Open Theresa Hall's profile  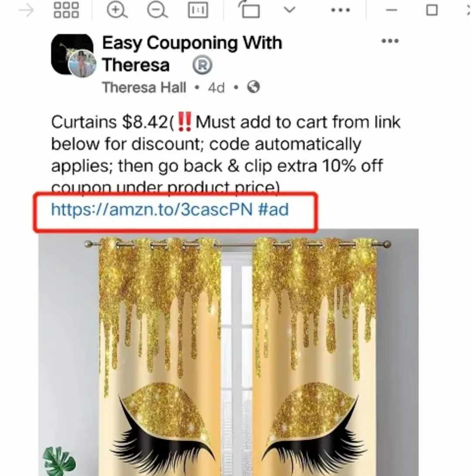coord(144,88)
